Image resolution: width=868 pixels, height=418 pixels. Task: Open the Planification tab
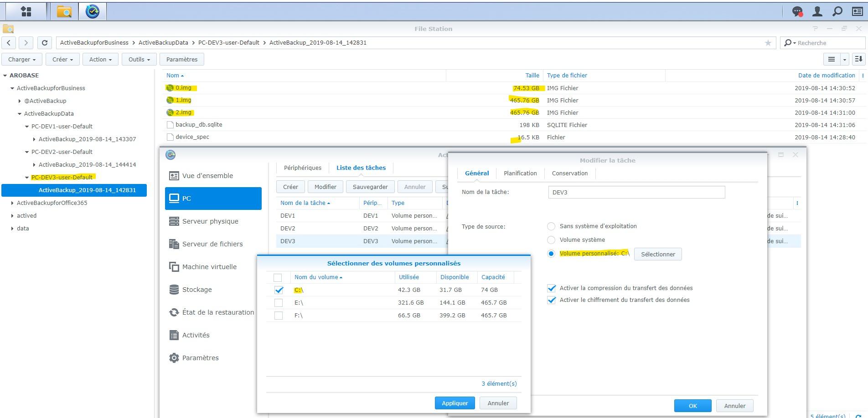520,173
